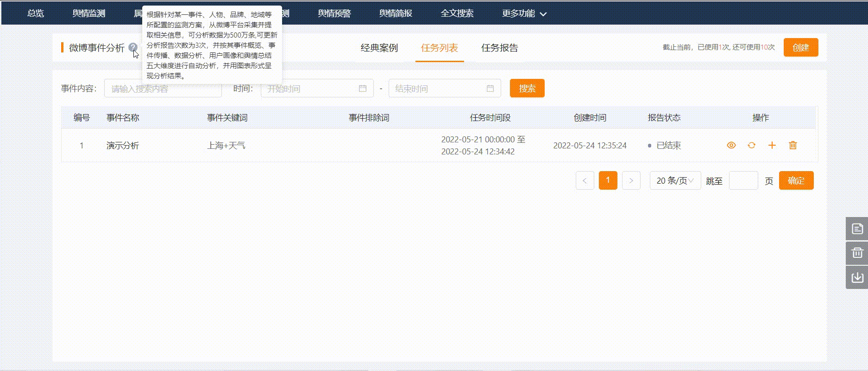
Task: Open the 舆情预警 navigation item
Action: pyautogui.click(x=334, y=13)
